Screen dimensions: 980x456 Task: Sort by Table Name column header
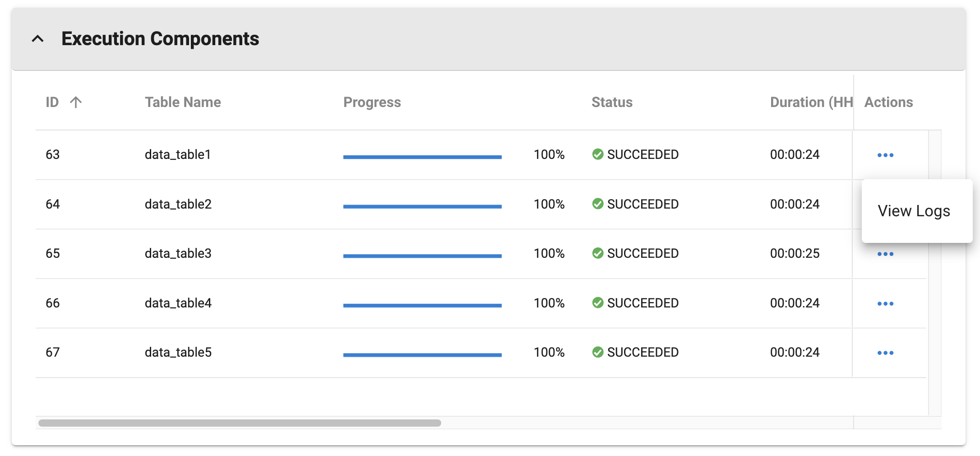pos(183,102)
